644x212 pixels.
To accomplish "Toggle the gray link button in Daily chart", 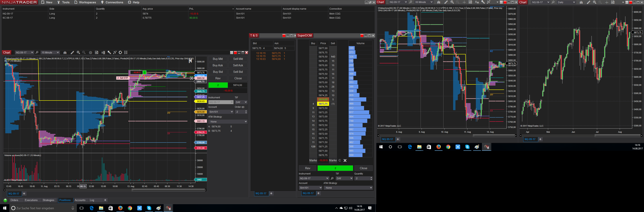I will pos(627,2).
